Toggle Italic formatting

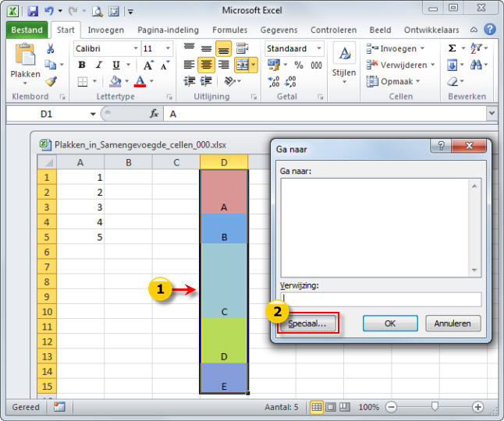(99, 65)
